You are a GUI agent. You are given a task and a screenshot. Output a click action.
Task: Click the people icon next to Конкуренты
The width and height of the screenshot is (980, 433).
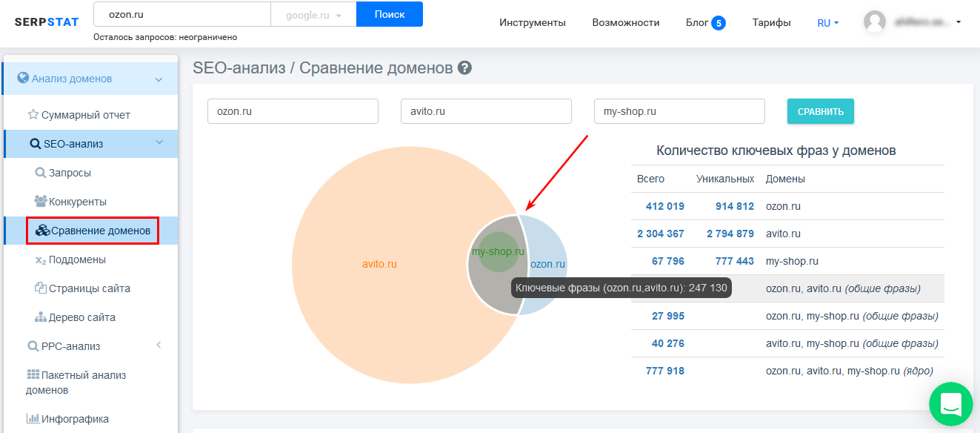(x=41, y=202)
